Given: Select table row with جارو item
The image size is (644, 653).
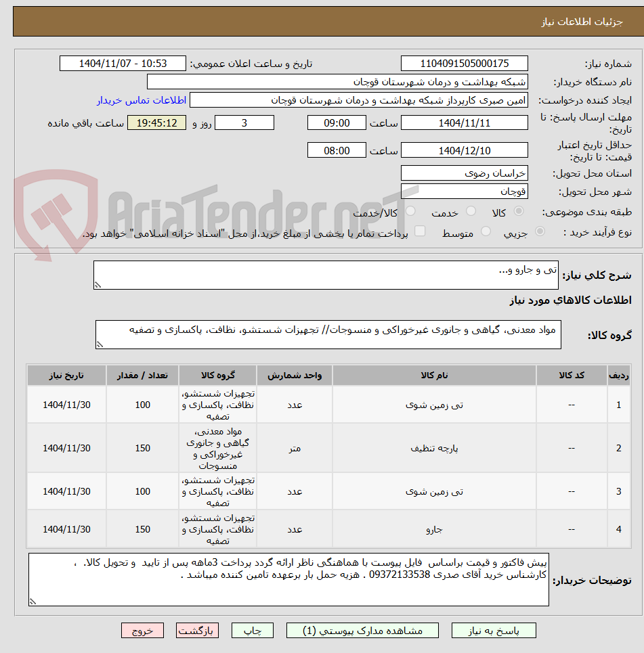Looking at the screenshot, I should click(329, 529).
